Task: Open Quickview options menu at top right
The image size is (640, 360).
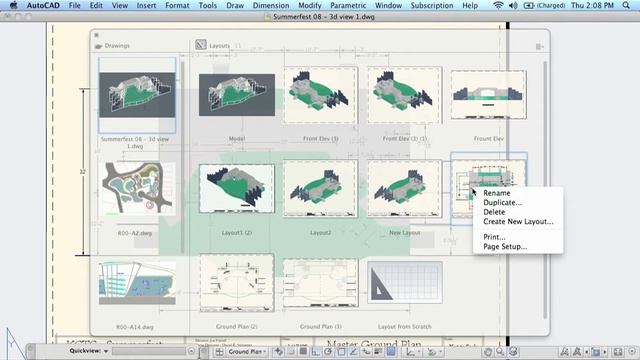Action: 539,47
